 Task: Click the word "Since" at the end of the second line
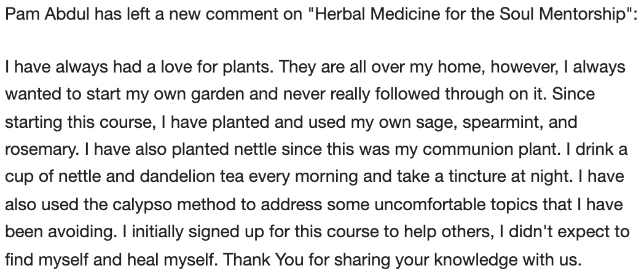tap(578, 95)
